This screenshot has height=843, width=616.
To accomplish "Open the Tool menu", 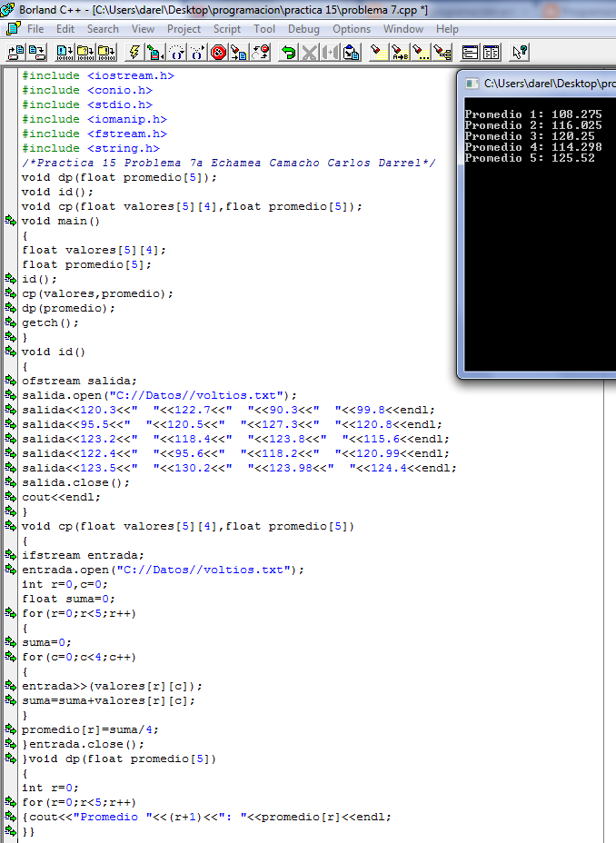I will click(x=264, y=29).
